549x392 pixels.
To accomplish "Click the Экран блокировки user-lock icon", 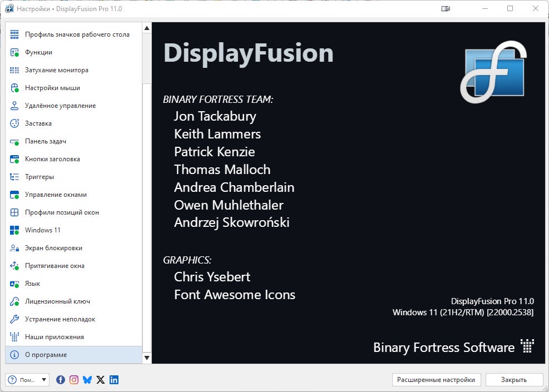I will tap(14, 248).
